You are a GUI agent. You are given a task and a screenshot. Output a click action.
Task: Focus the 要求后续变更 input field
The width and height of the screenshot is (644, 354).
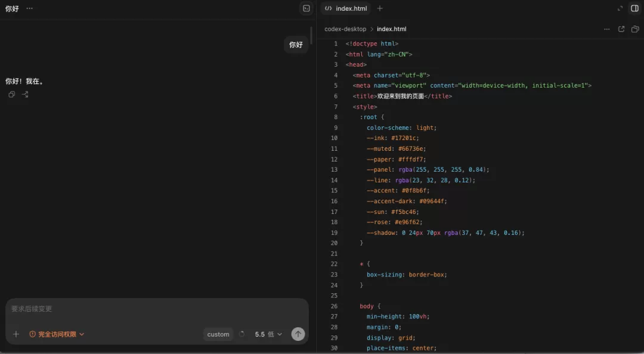point(157,309)
